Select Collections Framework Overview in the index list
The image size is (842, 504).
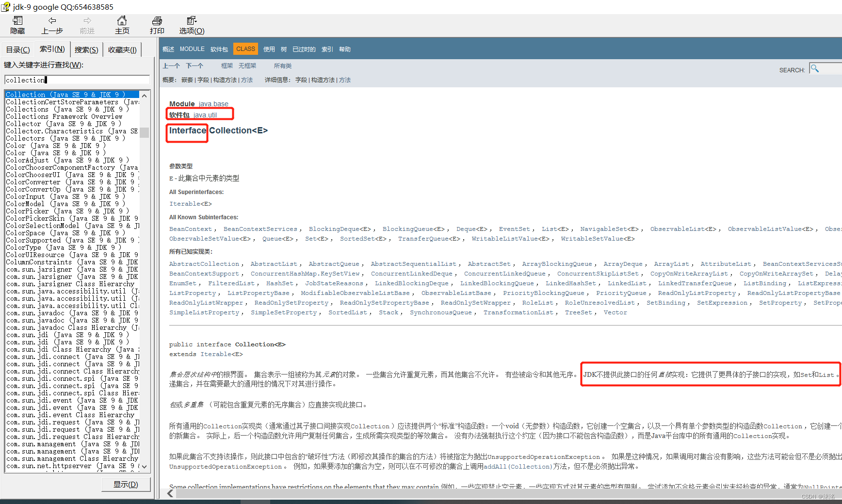58,116
